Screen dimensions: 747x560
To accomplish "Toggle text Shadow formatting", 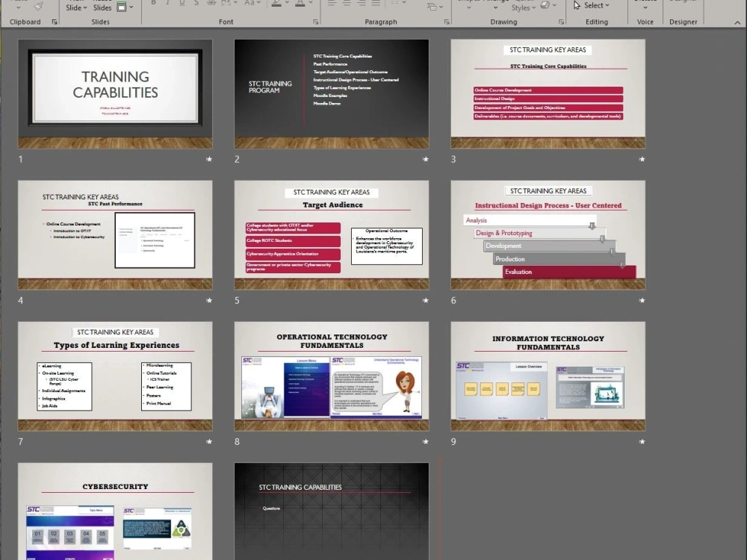I will (x=196, y=3).
